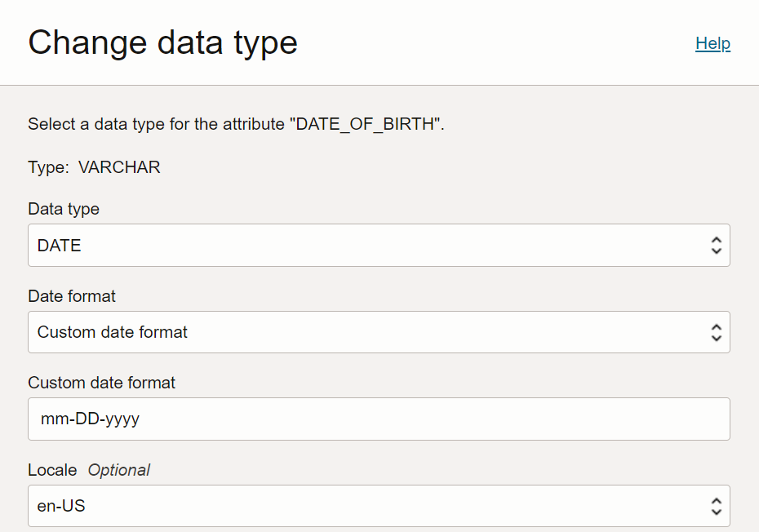The height and width of the screenshot is (532, 759).
Task: Click the Custom date format text field
Action: (379, 419)
